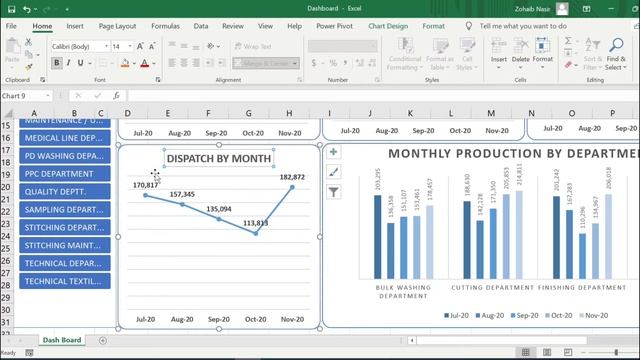Open the font name dropdown Calibri (Body)
The height and width of the screenshot is (360, 640).
(106, 47)
